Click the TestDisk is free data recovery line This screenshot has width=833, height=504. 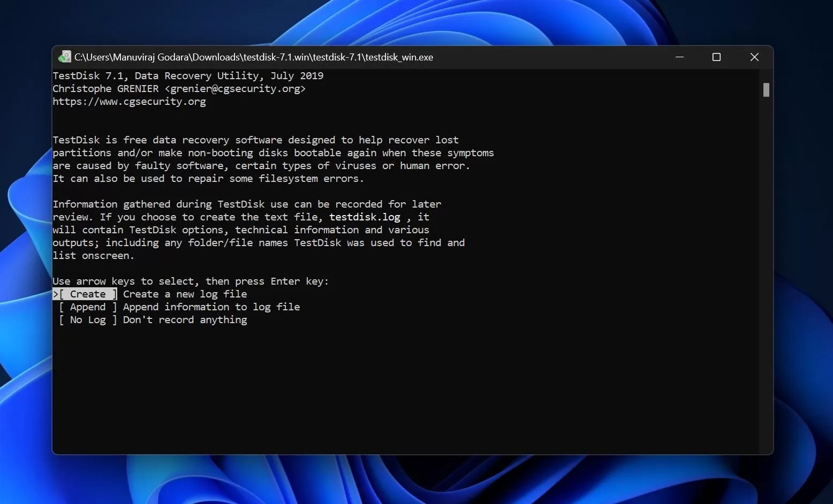255,140
